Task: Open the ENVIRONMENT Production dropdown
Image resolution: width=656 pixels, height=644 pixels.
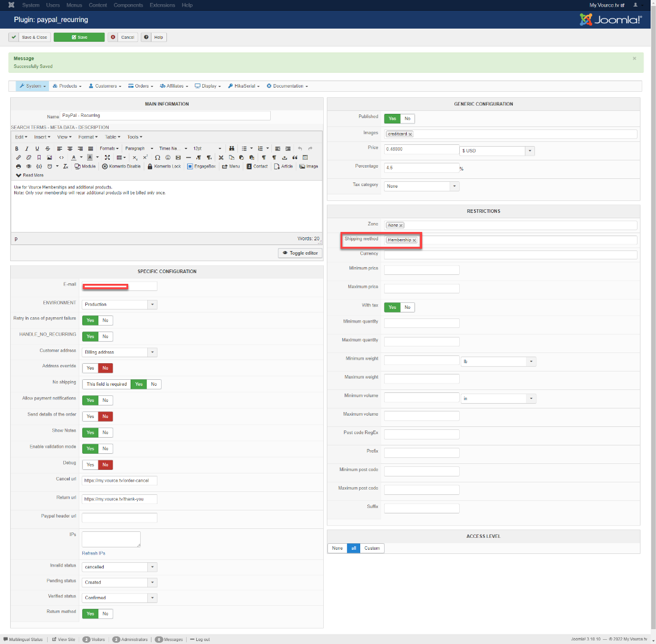Action: pos(120,305)
